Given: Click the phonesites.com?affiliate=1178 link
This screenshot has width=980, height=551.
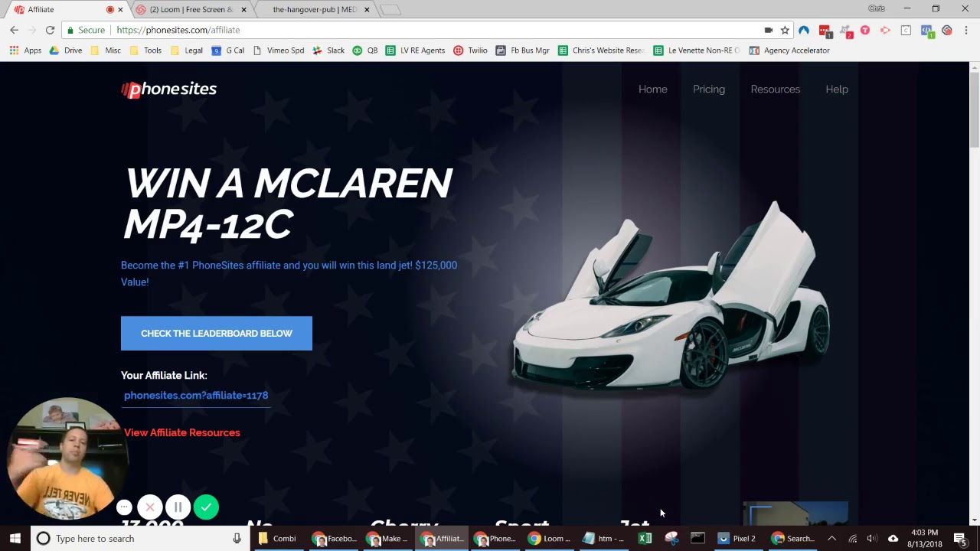Looking at the screenshot, I should point(196,396).
